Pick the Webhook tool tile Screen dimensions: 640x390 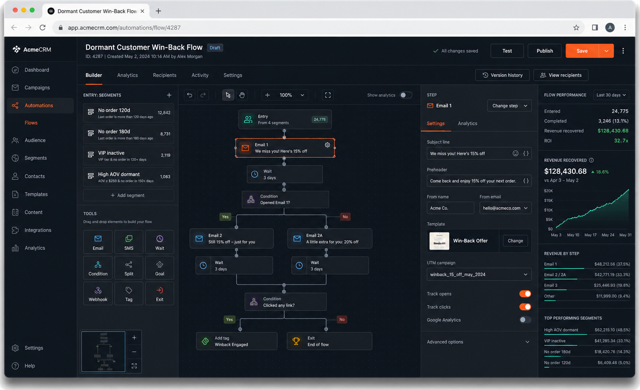(98, 294)
